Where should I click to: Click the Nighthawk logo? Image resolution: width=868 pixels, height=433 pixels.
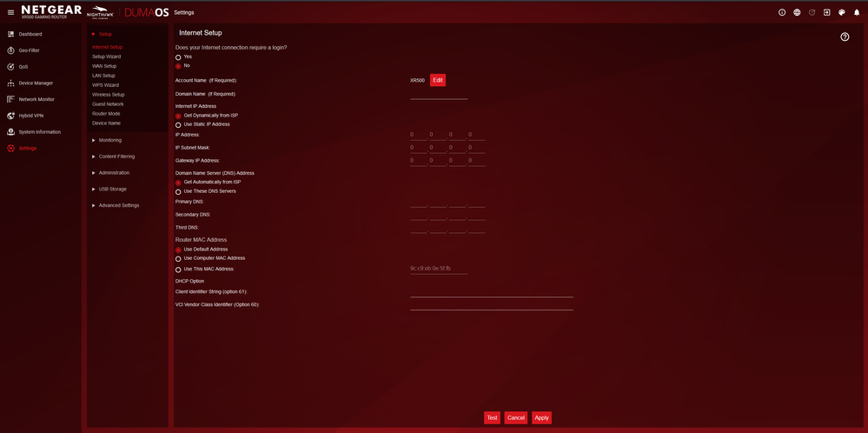[100, 11]
